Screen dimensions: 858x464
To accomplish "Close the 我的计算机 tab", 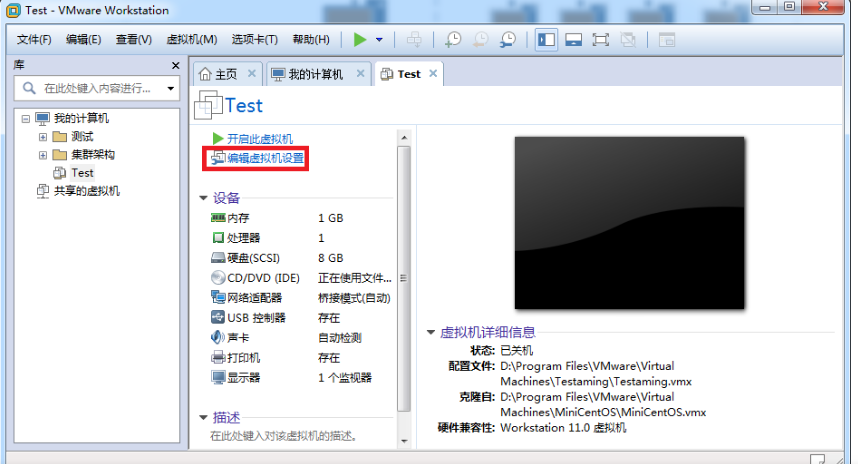I will (361, 73).
